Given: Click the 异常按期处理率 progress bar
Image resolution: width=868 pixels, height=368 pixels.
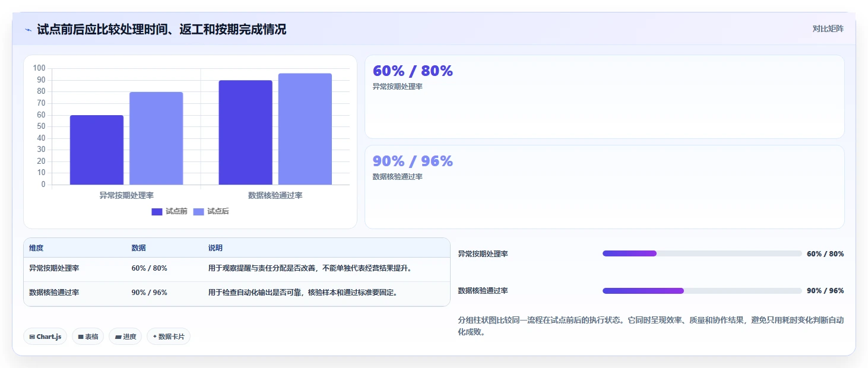Looking at the screenshot, I should (702, 253).
